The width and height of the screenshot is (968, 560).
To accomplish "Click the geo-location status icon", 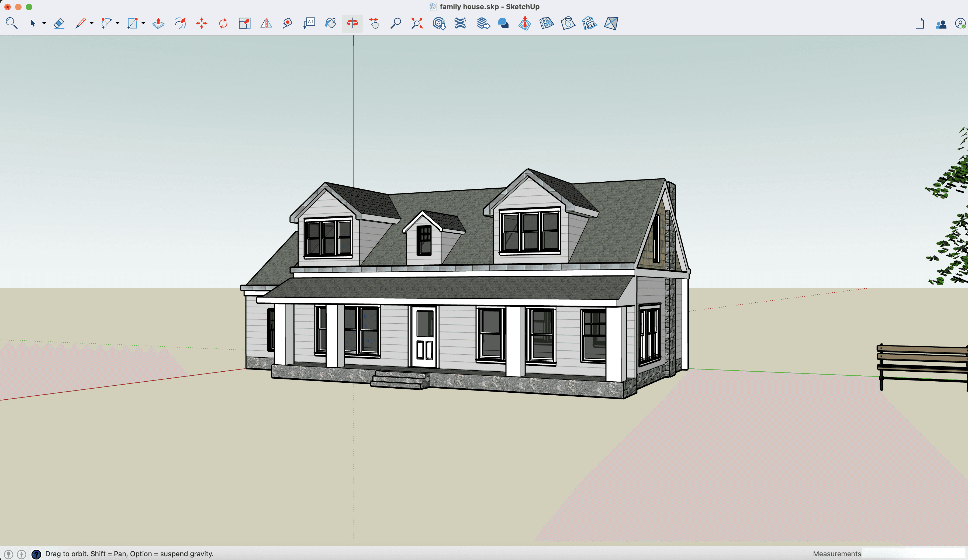I will pyautogui.click(x=8, y=554).
